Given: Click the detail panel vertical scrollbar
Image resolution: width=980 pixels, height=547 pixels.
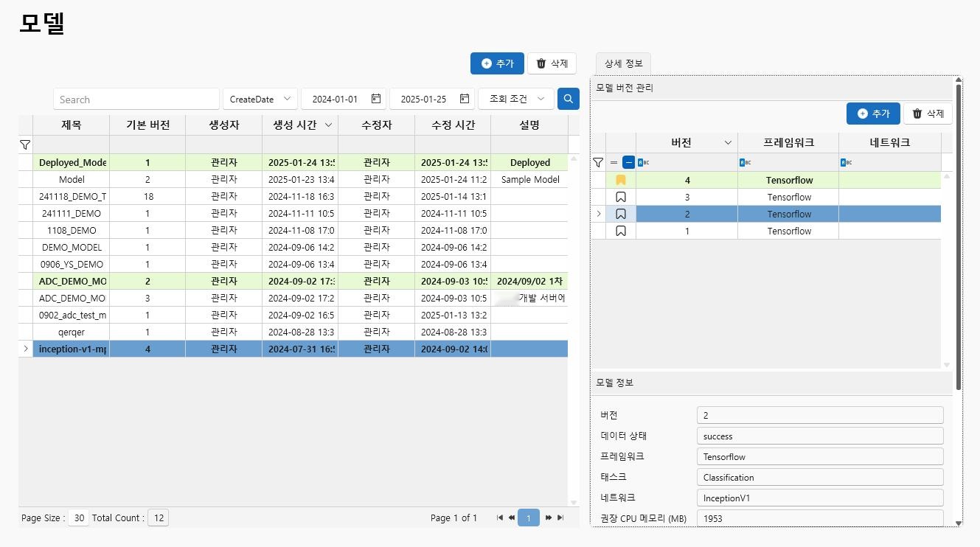Looking at the screenshot, I should 959,236.
